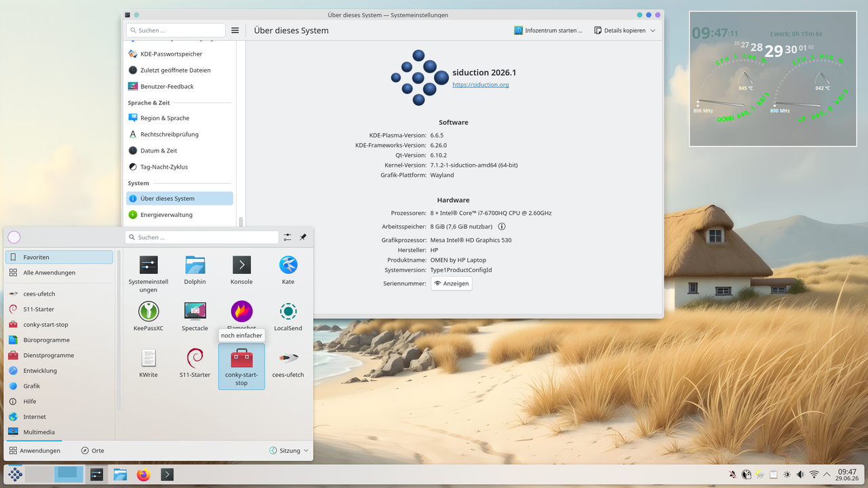Viewport: 868px width, 488px height.
Task: Switch to the Orte tab in the launcher
Action: coord(92,451)
